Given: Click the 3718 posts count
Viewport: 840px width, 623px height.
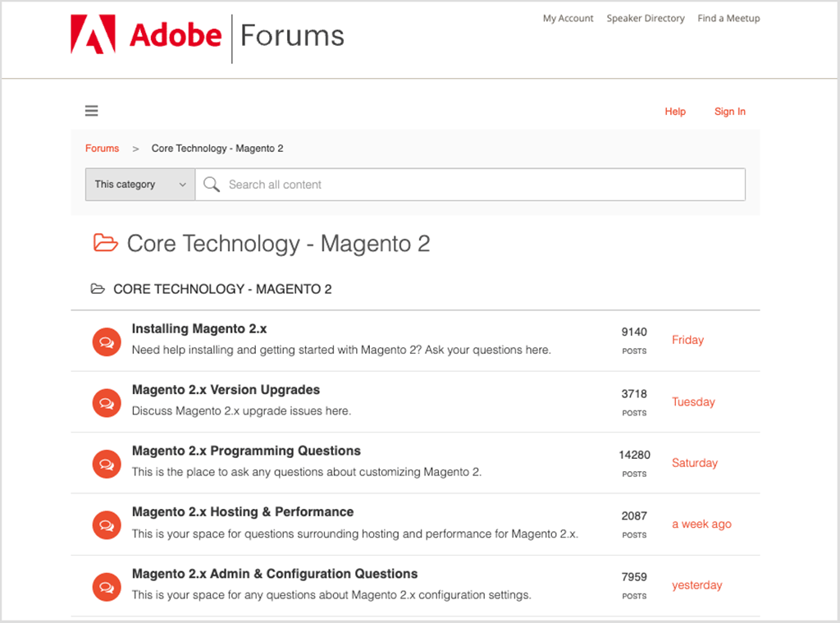Looking at the screenshot, I should coord(634,394).
